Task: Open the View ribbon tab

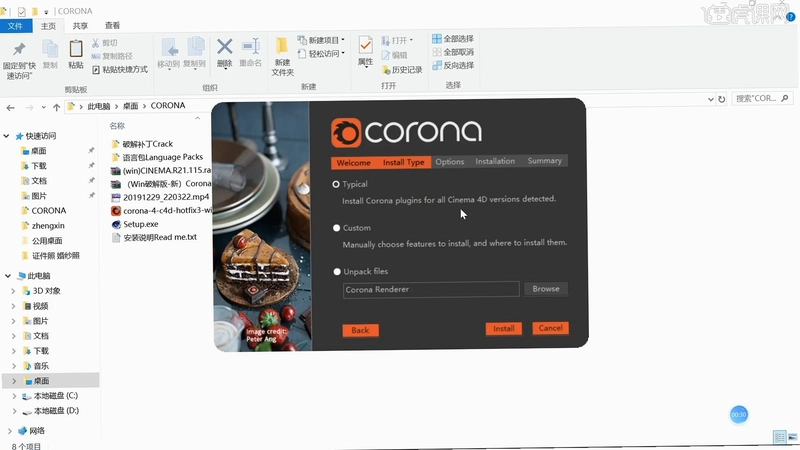Action: click(112, 26)
